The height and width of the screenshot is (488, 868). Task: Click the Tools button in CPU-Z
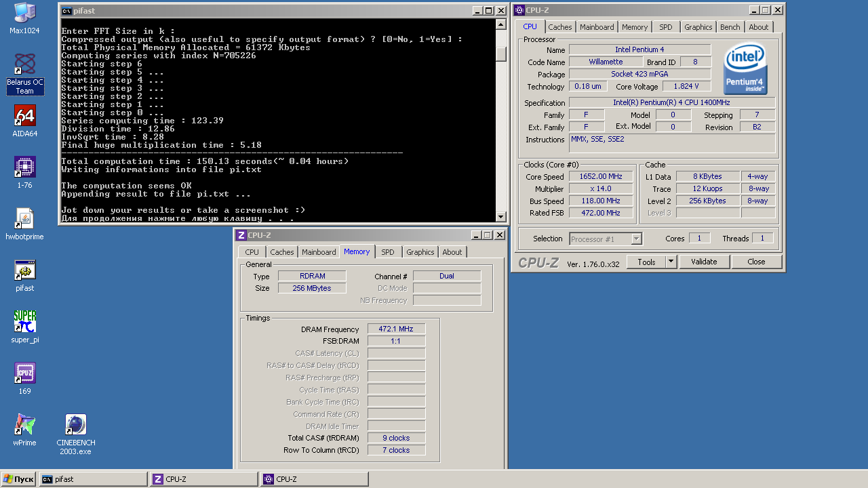tap(646, 262)
